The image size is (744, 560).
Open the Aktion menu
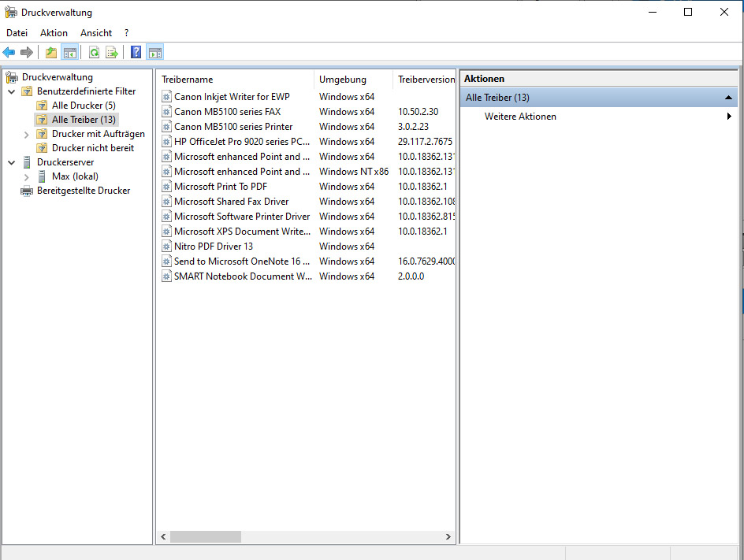[x=54, y=33]
